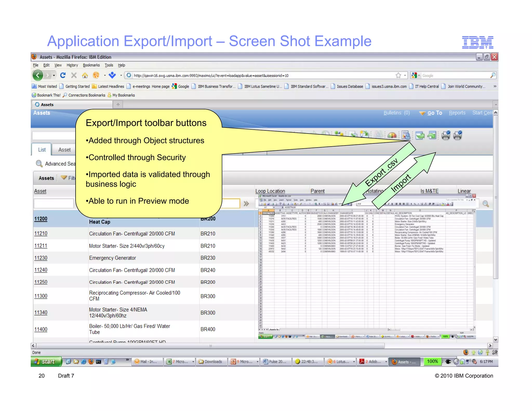Open asset 11230 link
Screen dimensions: 532x411
click(41, 258)
